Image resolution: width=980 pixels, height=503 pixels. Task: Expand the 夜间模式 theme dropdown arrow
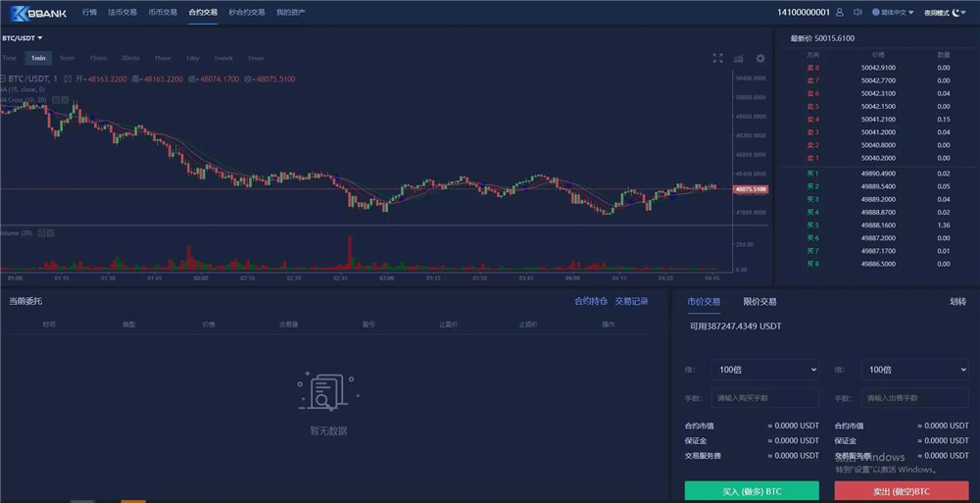pyautogui.click(x=964, y=13)
